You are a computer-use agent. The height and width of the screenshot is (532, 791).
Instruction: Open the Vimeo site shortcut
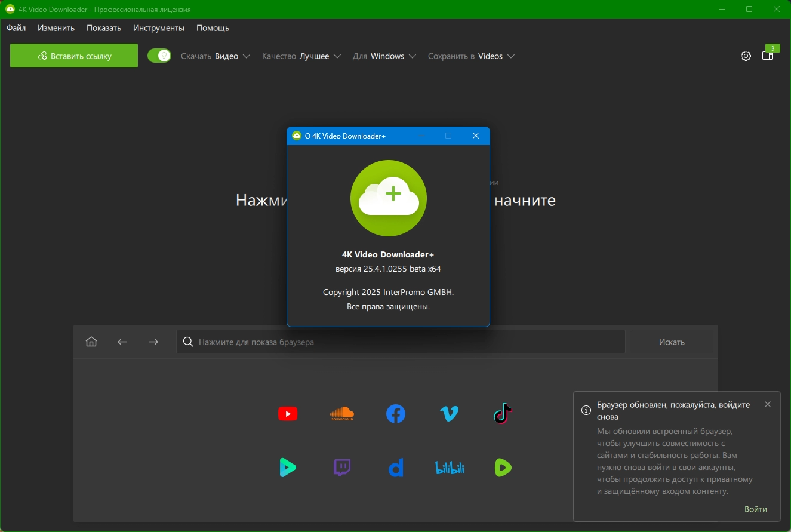[x=449, y=414]
